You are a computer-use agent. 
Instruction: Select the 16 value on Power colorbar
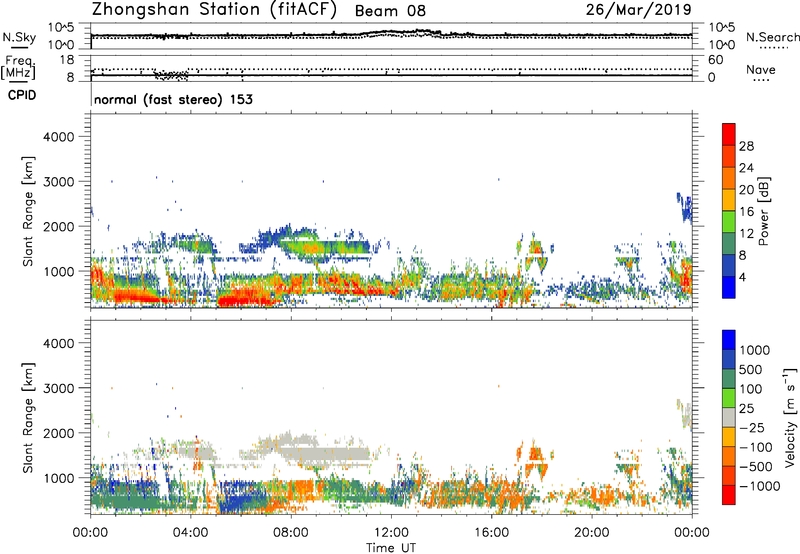coord(746,212)
